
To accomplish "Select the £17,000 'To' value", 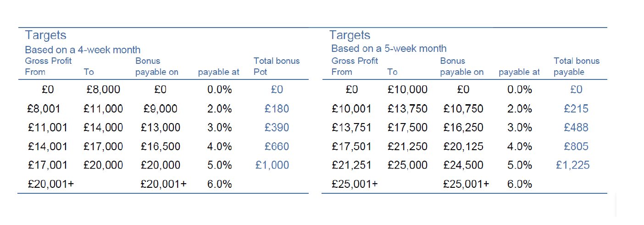I will pyautogui.click(x=103, y=146).
